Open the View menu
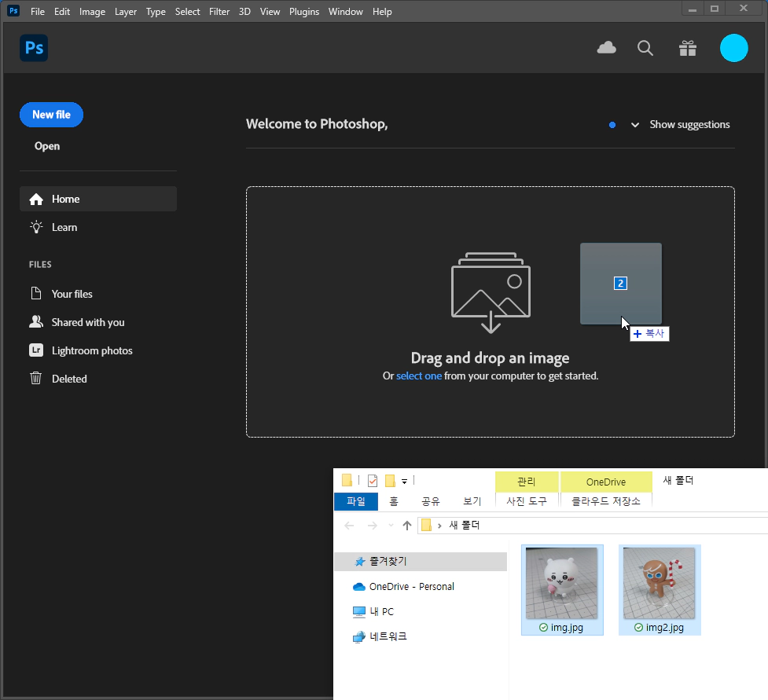 pos(270,11)
